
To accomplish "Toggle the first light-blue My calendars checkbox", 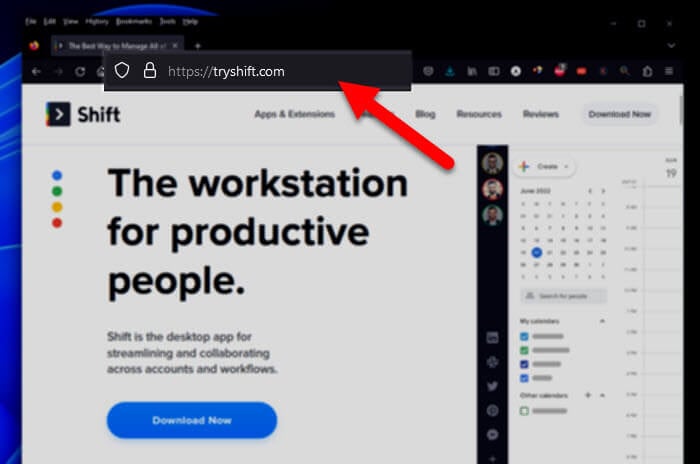I will coord(525,337).
